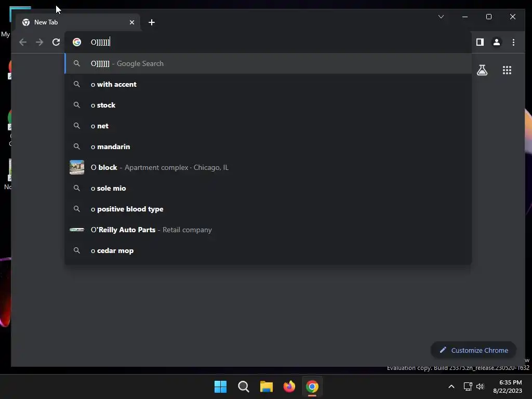Choose the 'o sole mio' suggestion
532x399 pixels.
tap(268, 188)
